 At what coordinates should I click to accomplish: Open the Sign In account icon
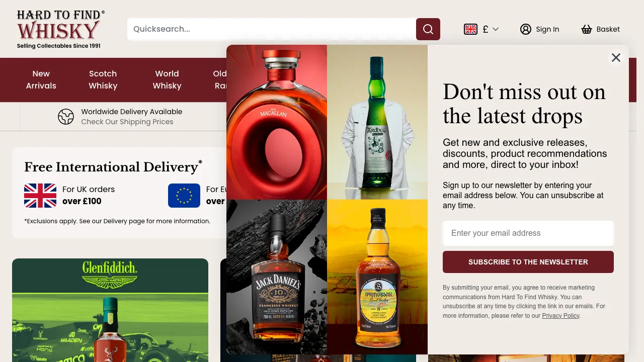(x=525, y=29)
